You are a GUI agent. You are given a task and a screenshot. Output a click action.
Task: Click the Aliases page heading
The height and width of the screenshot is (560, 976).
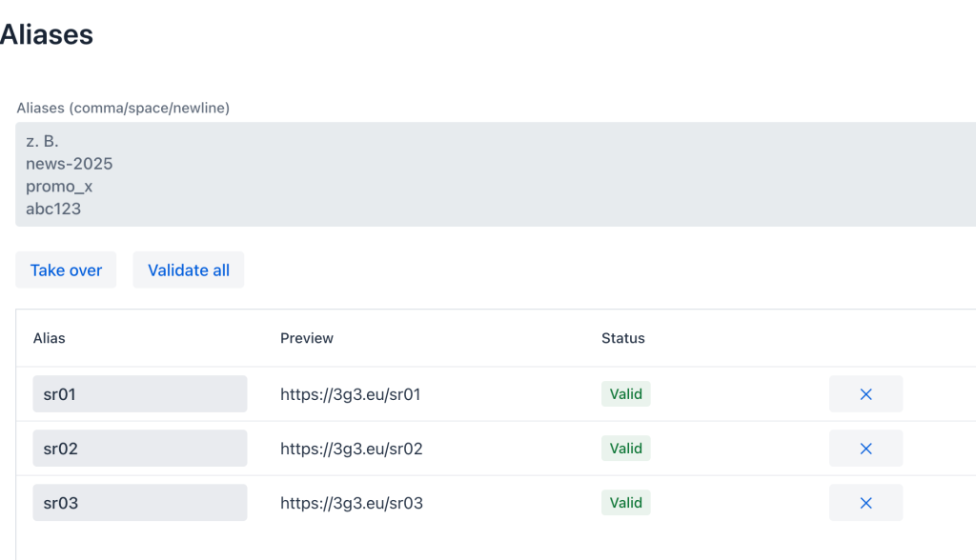(x=47, y=34)
